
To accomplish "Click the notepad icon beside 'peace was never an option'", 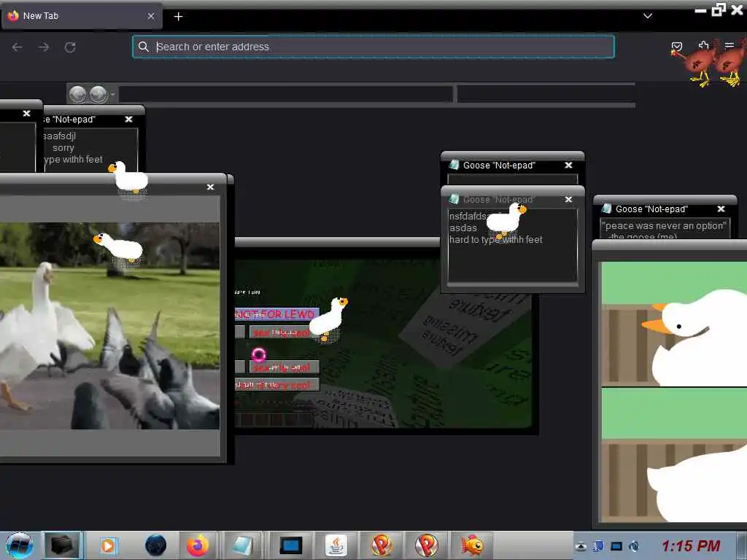I will pyautogui.click(x=606, y=208).
